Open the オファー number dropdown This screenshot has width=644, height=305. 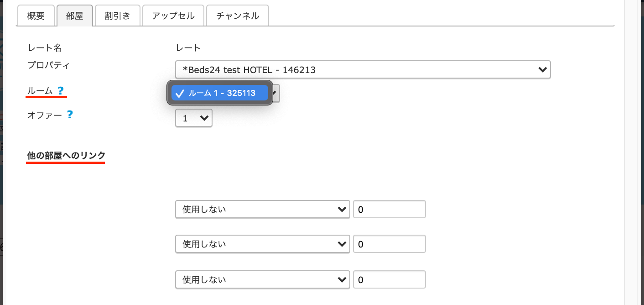click(x=194, y=118)
